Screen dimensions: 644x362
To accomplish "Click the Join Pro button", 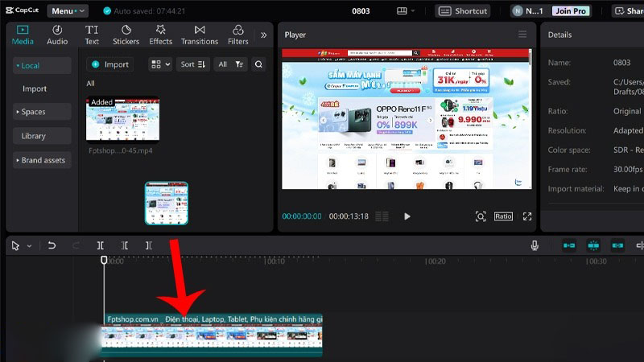I will pos(571,11).
